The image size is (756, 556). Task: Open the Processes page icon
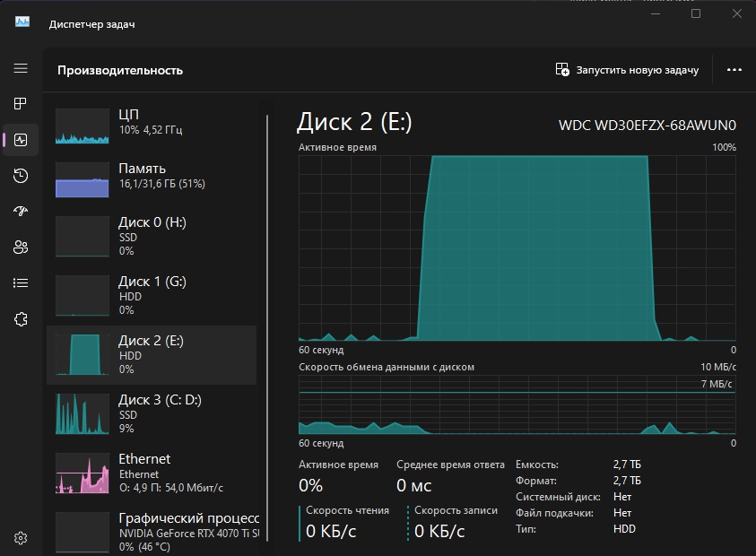coord(21,104)
